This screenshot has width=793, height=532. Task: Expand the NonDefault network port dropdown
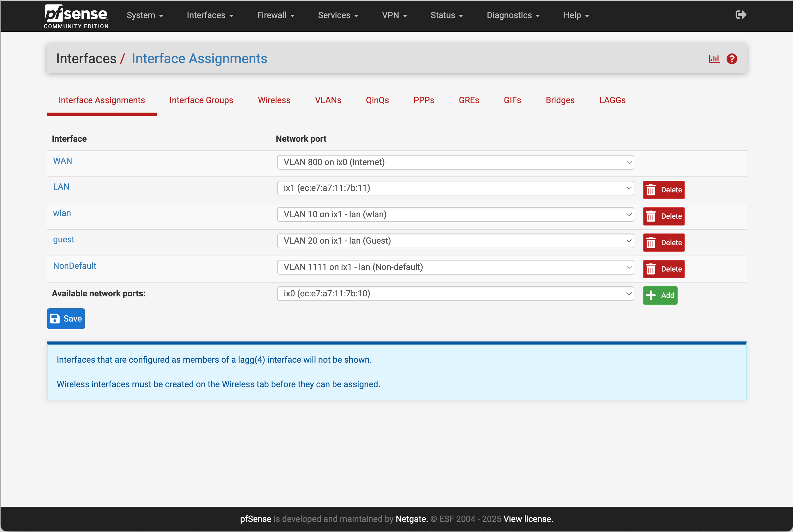[x=455, y=267]
